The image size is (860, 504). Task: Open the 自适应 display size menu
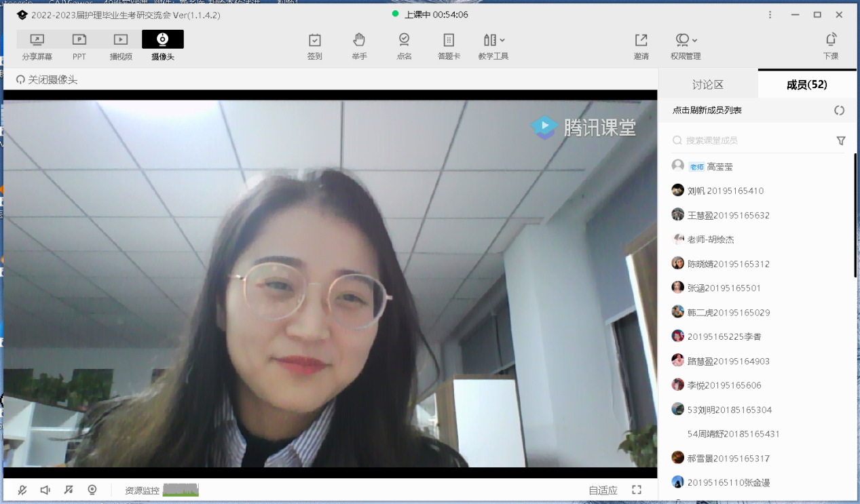[603, 490]
